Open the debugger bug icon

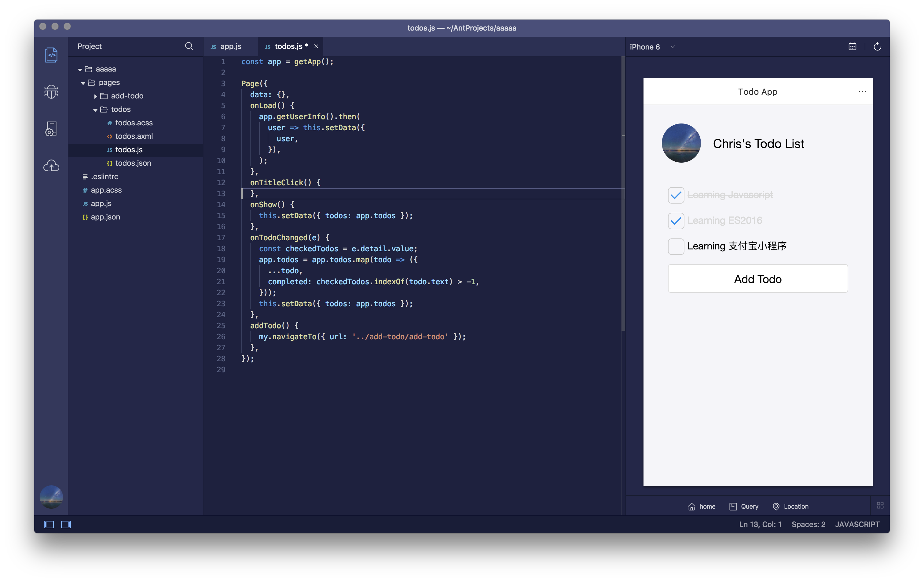click(x=51, y=92)
